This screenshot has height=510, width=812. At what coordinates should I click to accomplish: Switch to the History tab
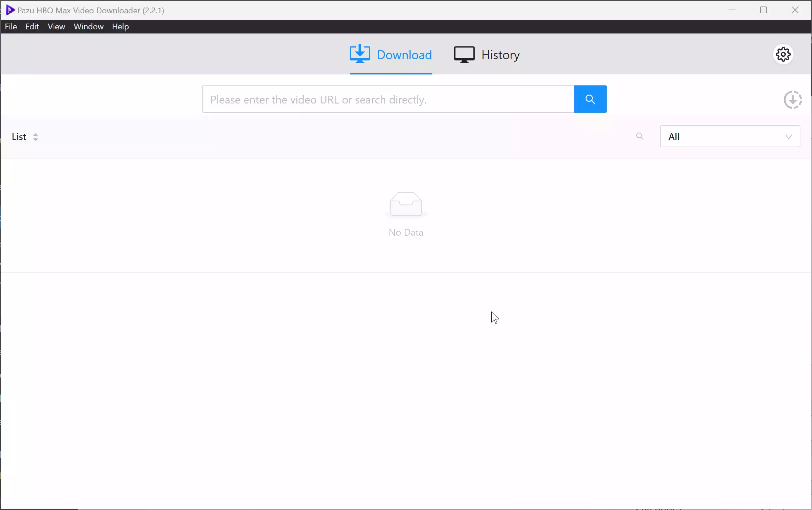click(x=500, y=55)
